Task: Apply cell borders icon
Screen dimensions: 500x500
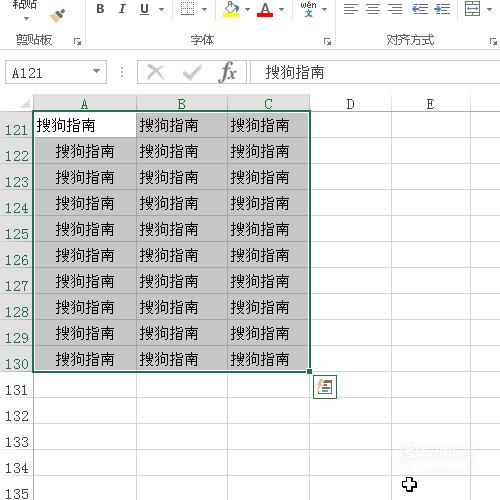Action: 187,9
